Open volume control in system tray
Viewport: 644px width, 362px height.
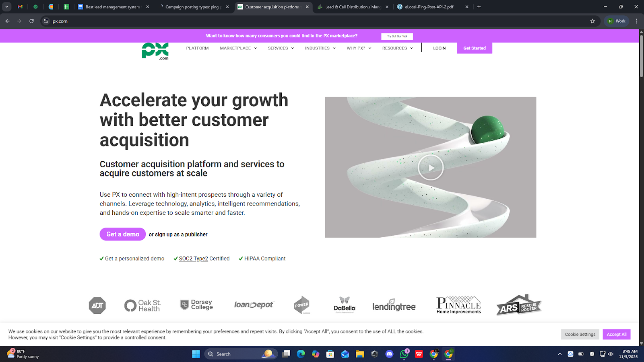[611, 354]
